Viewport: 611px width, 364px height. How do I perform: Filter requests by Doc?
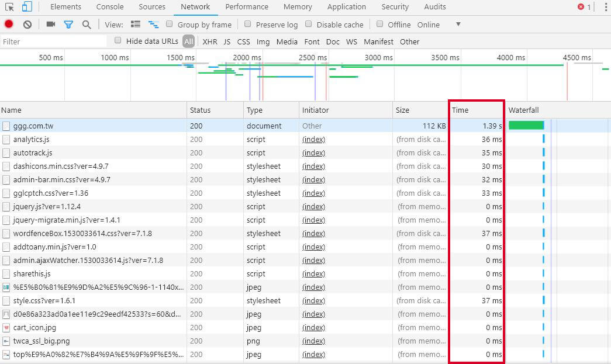333,41
